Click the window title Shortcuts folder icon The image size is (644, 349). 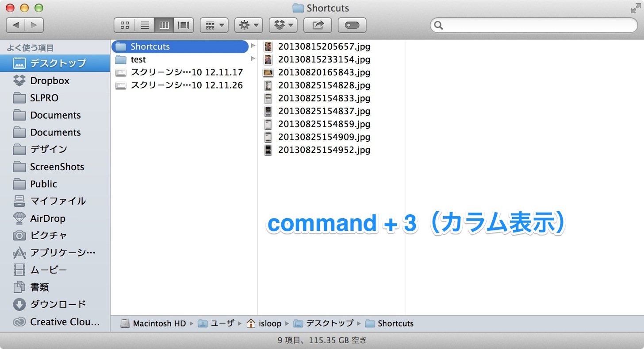(298, 8)
